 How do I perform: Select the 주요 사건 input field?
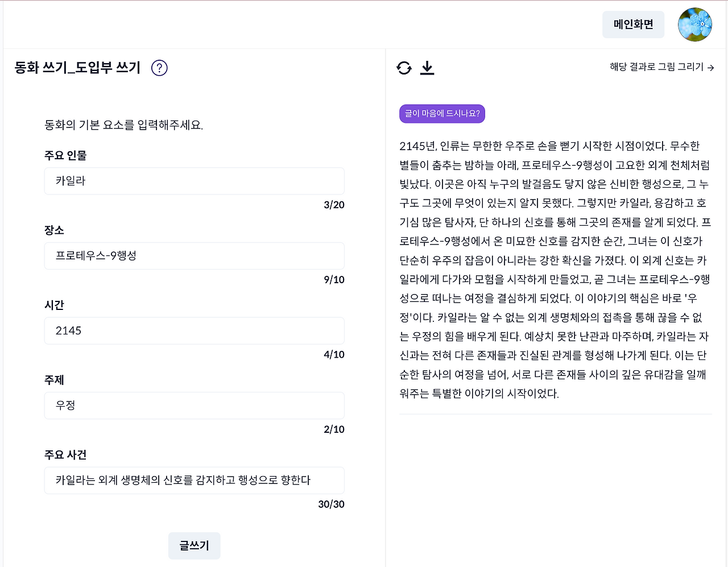[x=194, y=481]
